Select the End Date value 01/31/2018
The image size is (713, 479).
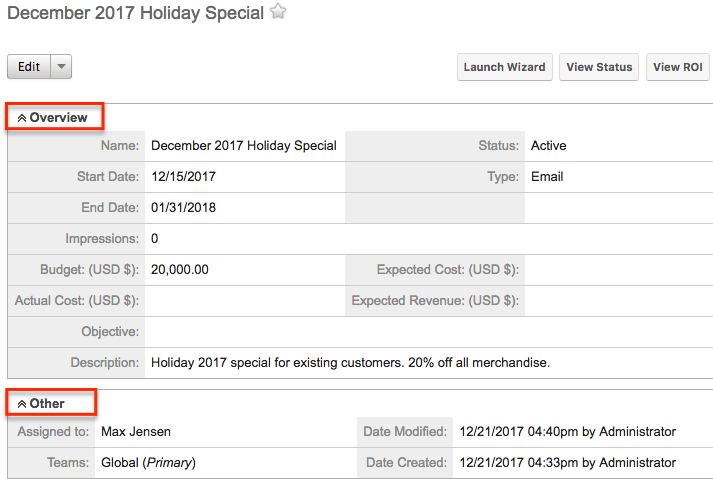point(183,208)
